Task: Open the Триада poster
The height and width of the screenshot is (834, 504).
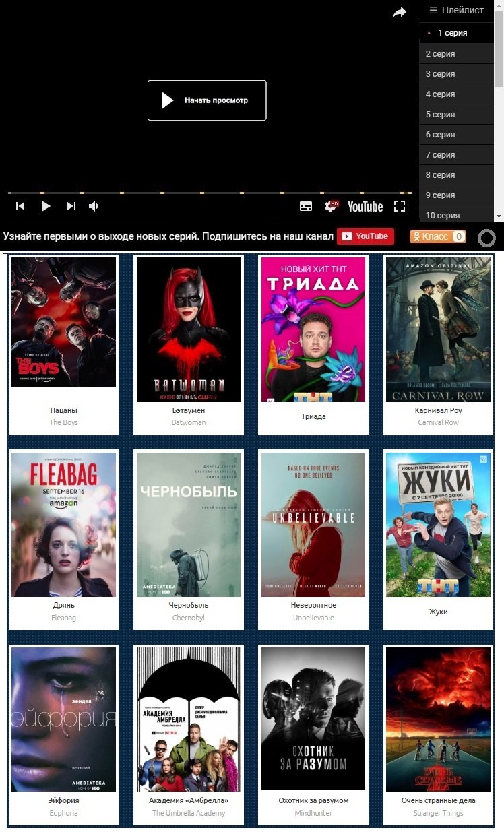Action: pos(313,329)
